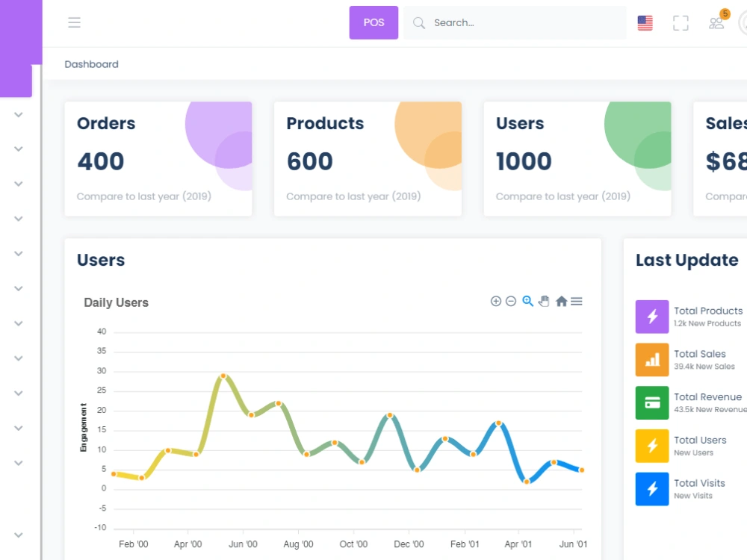The width and height of the screenshot is (747, 560).
Task: Toggle the hamburger sidebar menu icon
Action: (74, 22)
